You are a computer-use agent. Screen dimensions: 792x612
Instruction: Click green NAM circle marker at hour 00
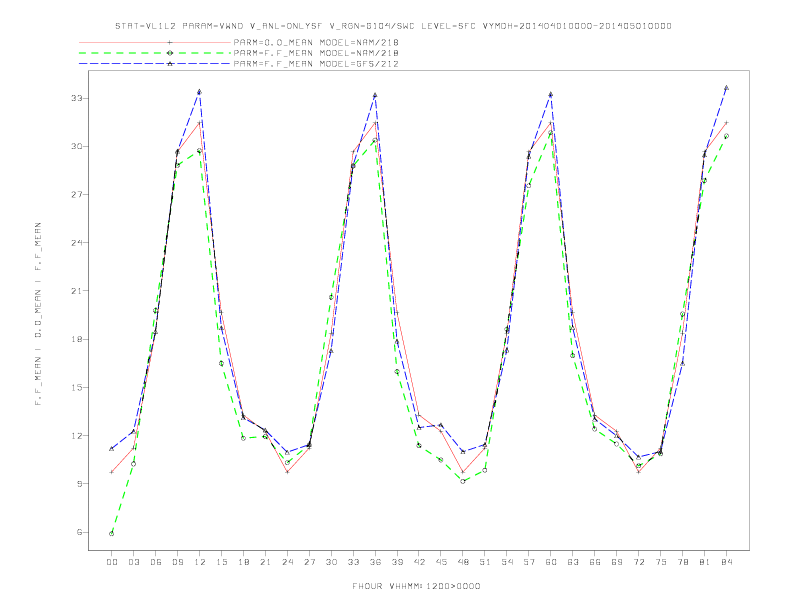click(112, 534)
